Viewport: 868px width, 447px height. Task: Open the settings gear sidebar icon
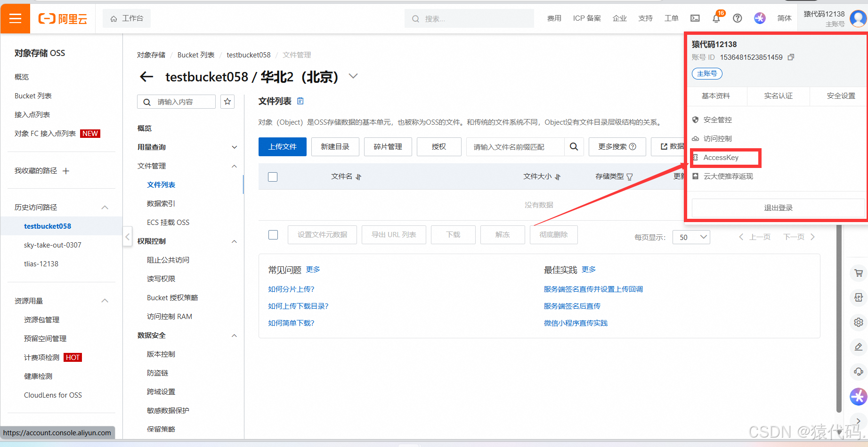859,322
